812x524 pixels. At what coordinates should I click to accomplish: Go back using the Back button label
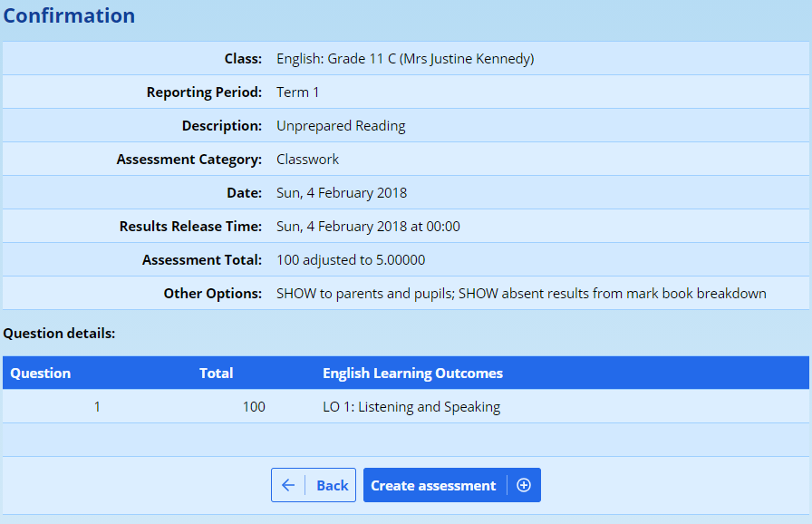click(x=332, y=485)
